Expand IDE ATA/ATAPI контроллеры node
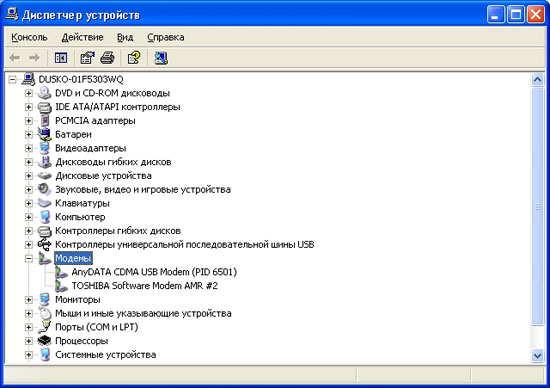This screenshot has width=550, height=388. [29, 107]
